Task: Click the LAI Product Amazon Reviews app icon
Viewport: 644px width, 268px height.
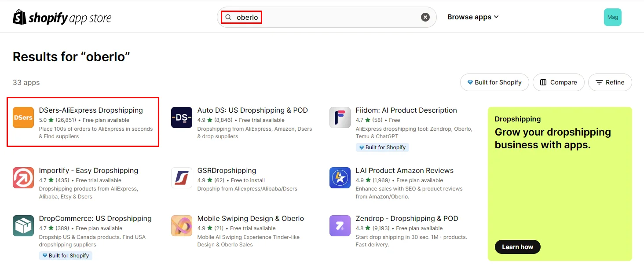Action: point(340,178)
